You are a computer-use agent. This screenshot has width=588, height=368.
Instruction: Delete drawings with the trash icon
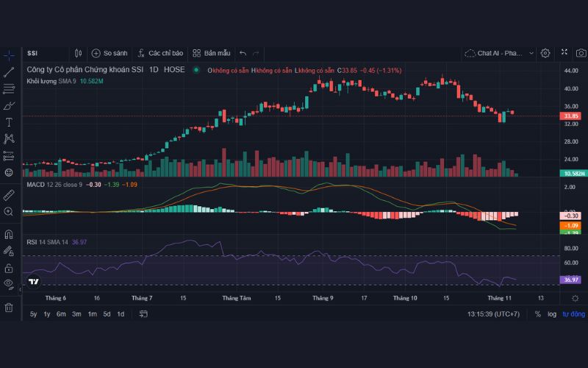click(10, 307)
